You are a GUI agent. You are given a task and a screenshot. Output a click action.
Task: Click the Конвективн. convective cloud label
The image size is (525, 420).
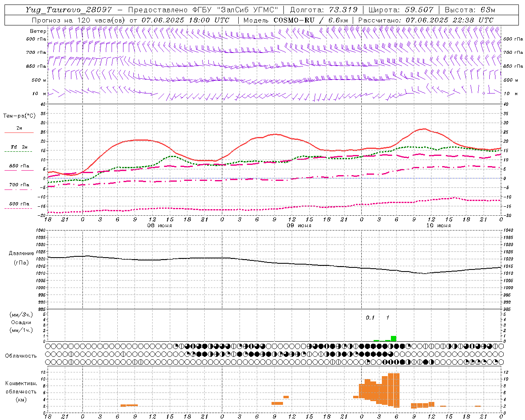(x=21, y=383)
